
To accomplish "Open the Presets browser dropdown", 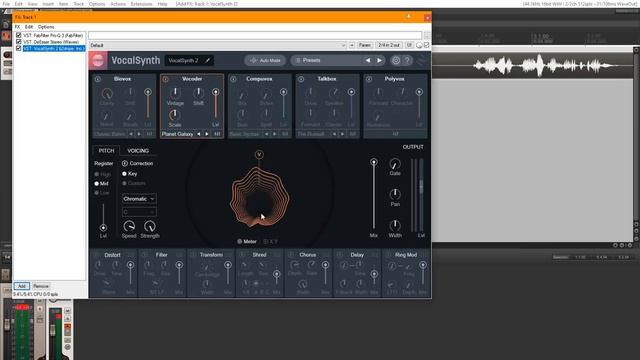I will (326, 60).
